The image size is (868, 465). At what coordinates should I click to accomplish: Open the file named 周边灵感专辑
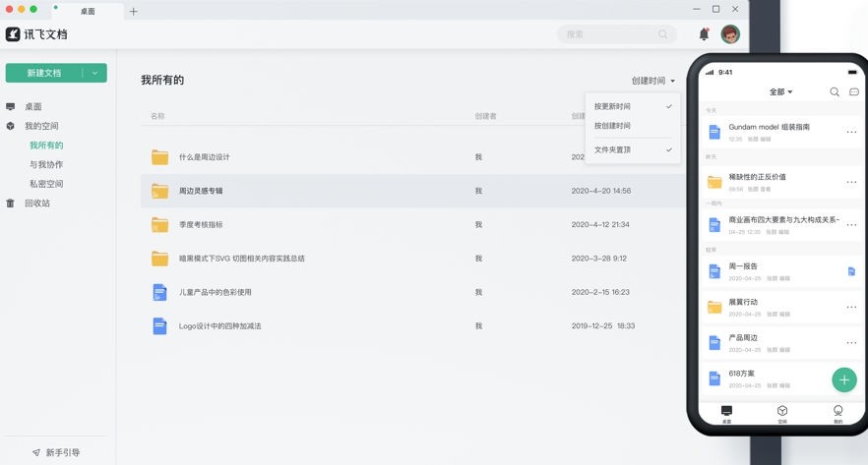point(201,191)
